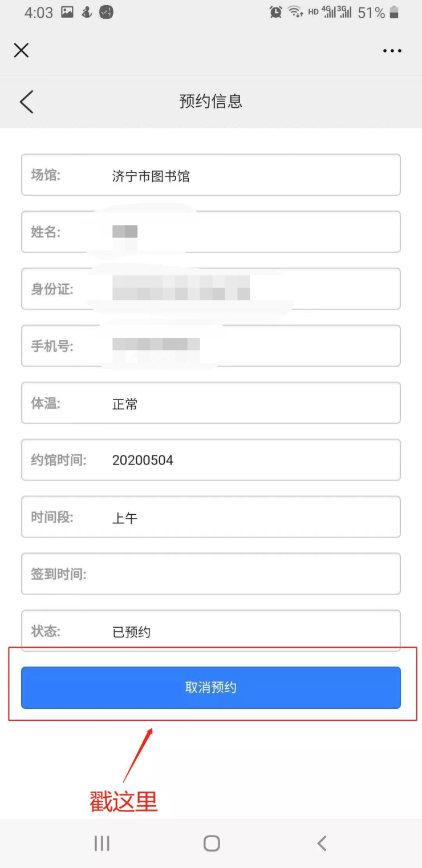Viewport: 422px width, 868px height.
Task: Tap the back arrow beside 预约信息
Action: (x=27, y=102)
